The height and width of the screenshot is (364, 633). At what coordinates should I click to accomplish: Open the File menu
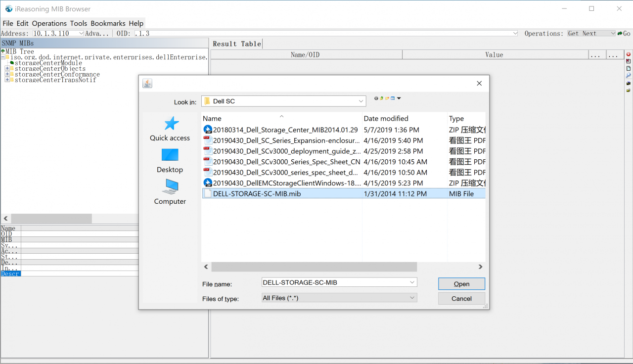[x=8, y=23]
